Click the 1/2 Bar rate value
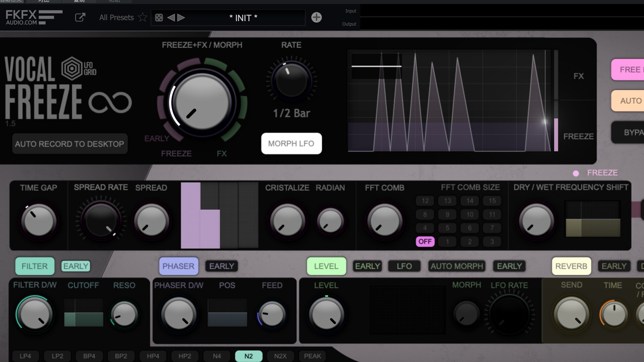This screenshot has height=362, width=644. pyautogui.click(x=291, y=113)
